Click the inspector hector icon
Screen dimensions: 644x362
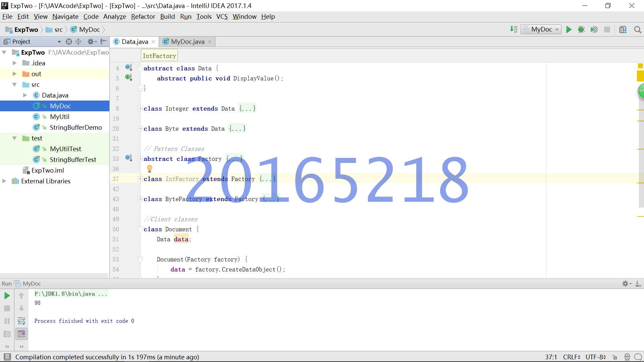(x=627, y=357)
